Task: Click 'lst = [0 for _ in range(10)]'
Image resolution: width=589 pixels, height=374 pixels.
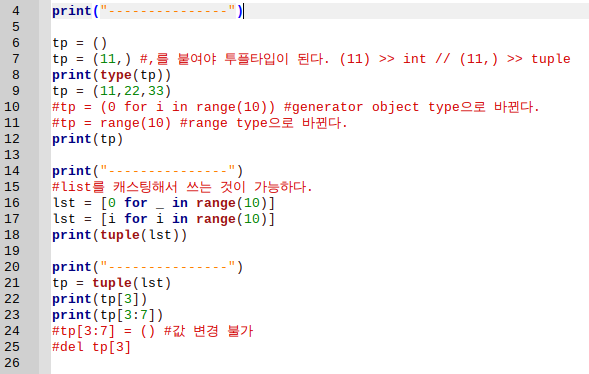Action: [x=164, y=203]
